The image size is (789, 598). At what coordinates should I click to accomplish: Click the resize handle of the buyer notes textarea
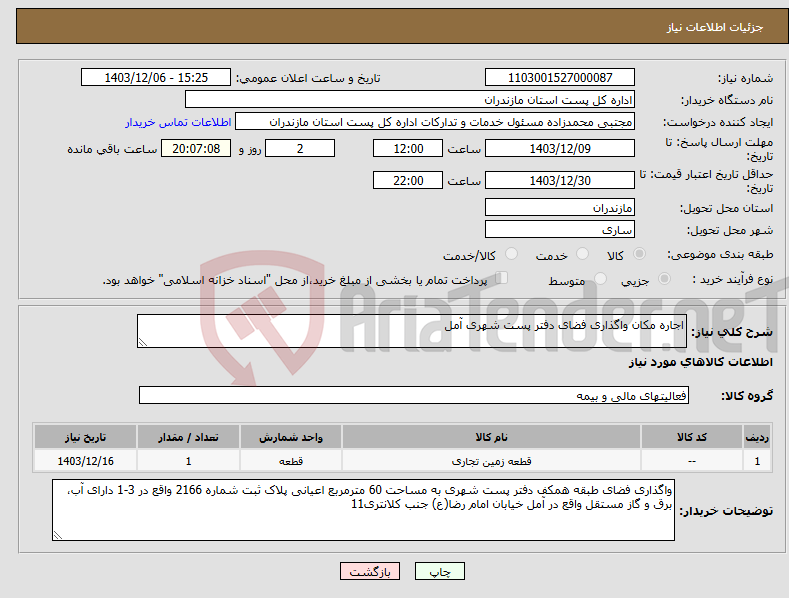[x=58, y=535]
